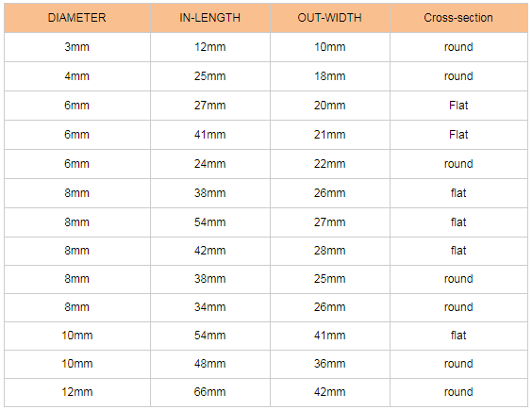Select the 4mm diameter cell

77,76
